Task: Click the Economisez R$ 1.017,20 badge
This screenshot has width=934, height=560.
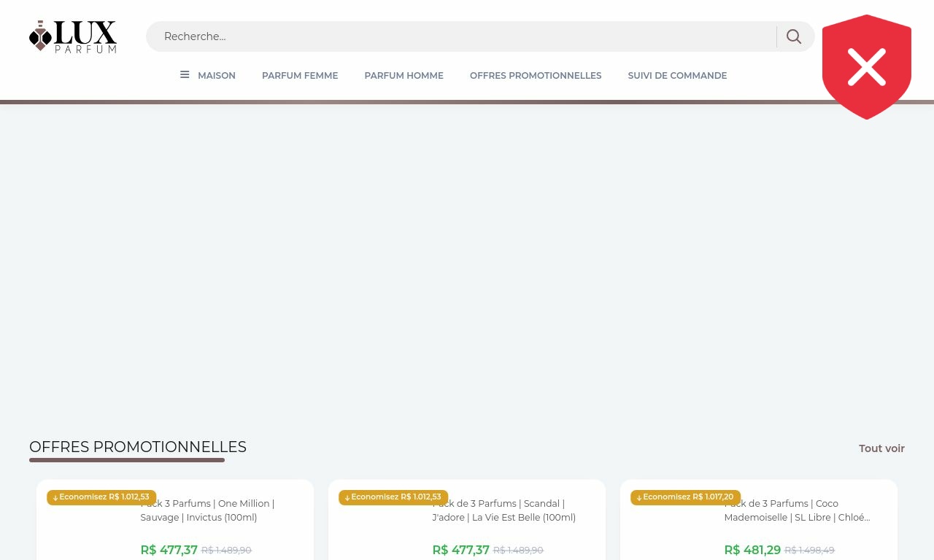Action: coord(685,497)
